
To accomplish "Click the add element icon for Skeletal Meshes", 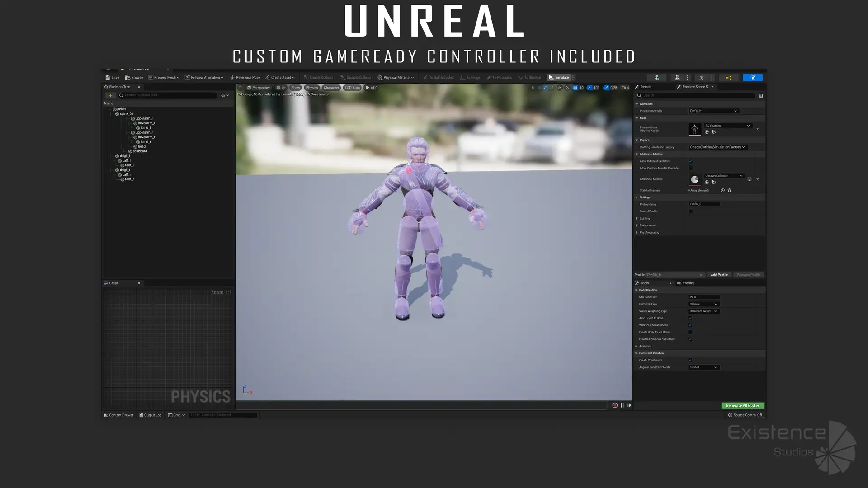I will [x=722, y=190].
